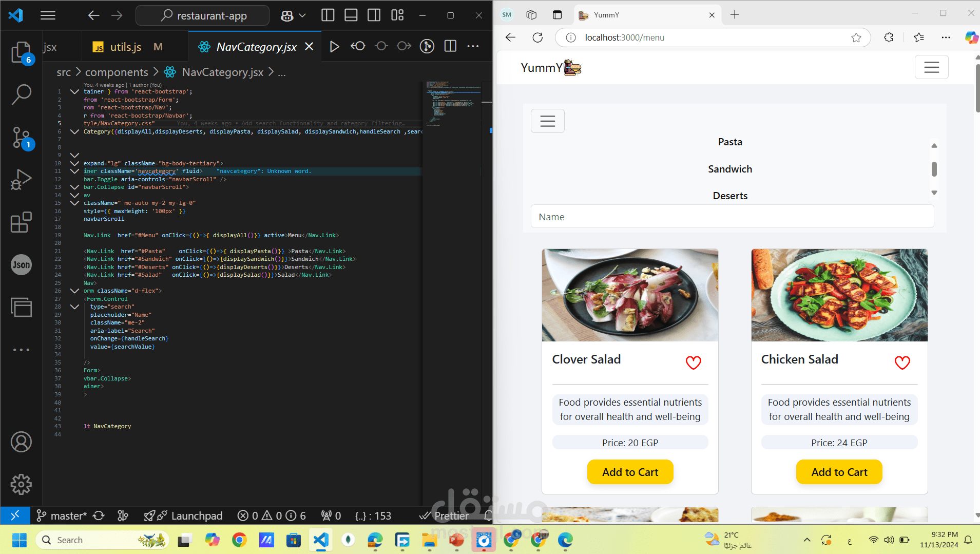
Task: Select the Deserts category link
Action: click(730, 196)
